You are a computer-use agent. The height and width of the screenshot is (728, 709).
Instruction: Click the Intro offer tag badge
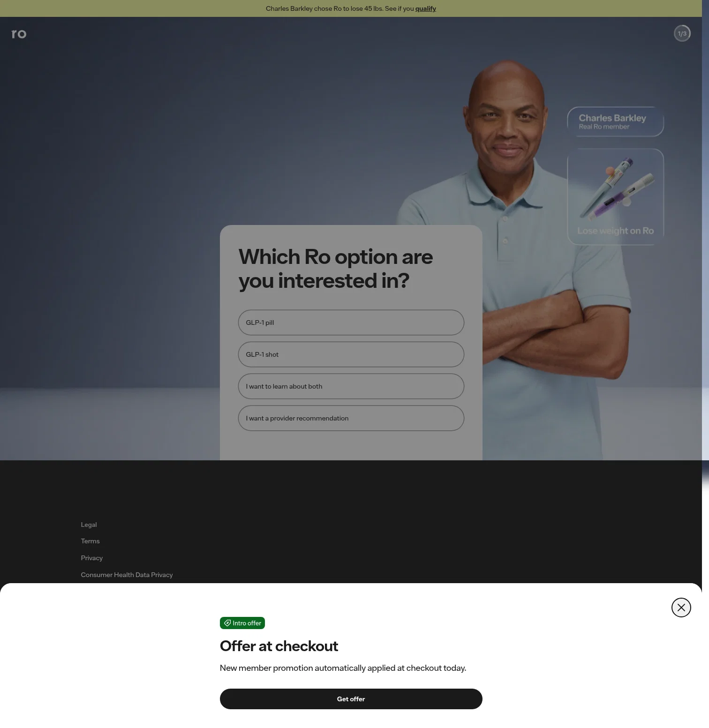click(242, 623)
